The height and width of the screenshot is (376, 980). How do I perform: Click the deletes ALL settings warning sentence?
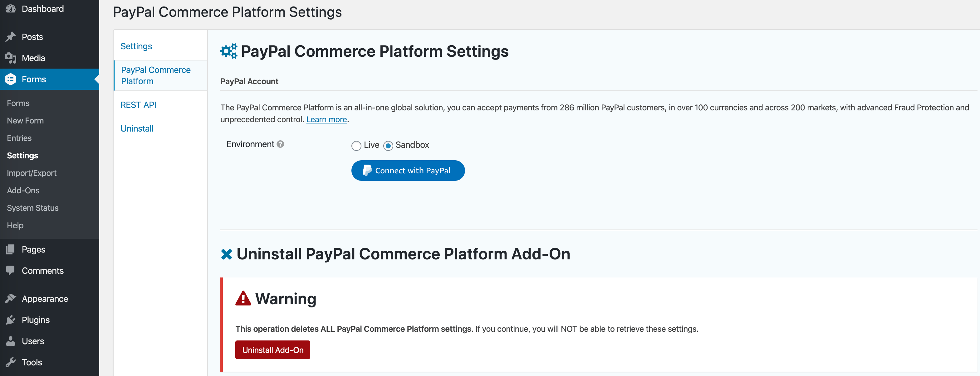click(467, 329)
